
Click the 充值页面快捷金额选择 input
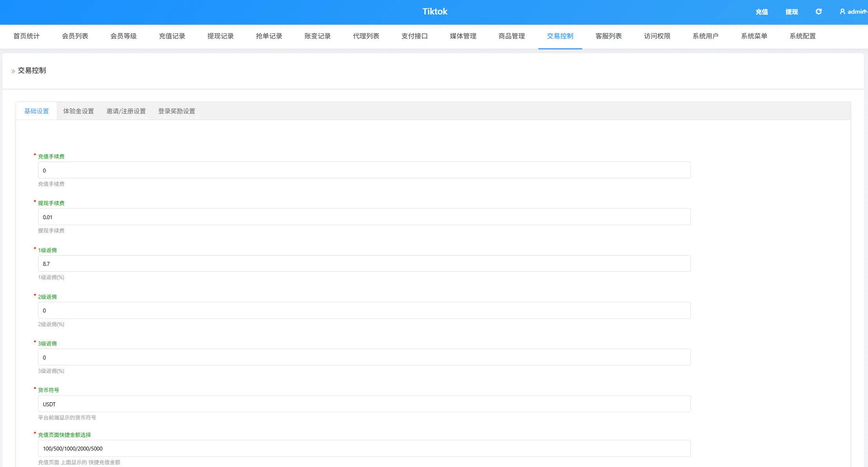(x=364, y=449)
